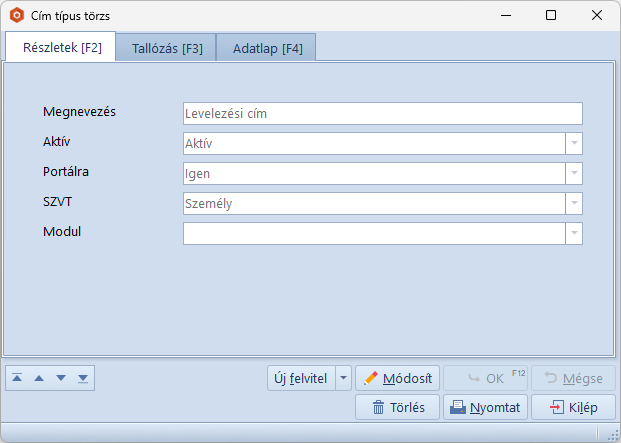Expand the SZVT dropdown arrow
621x443 pixels.
tap(574, 203)
